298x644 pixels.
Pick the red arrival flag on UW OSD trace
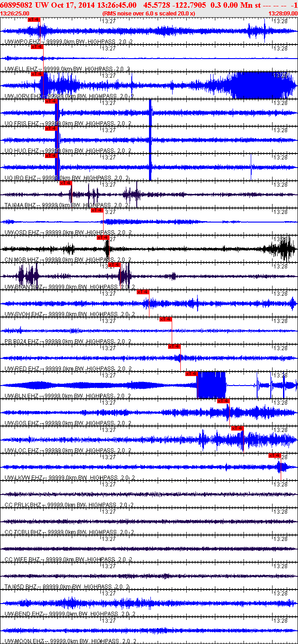click(x=97, y=210)
